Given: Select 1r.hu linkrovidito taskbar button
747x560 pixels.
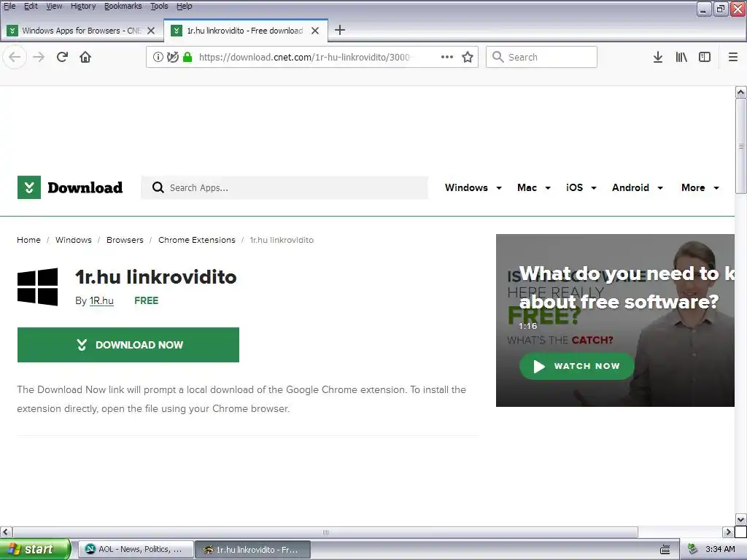Looking at the screenshot, I should pyautogui.click(x=253, y=550).
